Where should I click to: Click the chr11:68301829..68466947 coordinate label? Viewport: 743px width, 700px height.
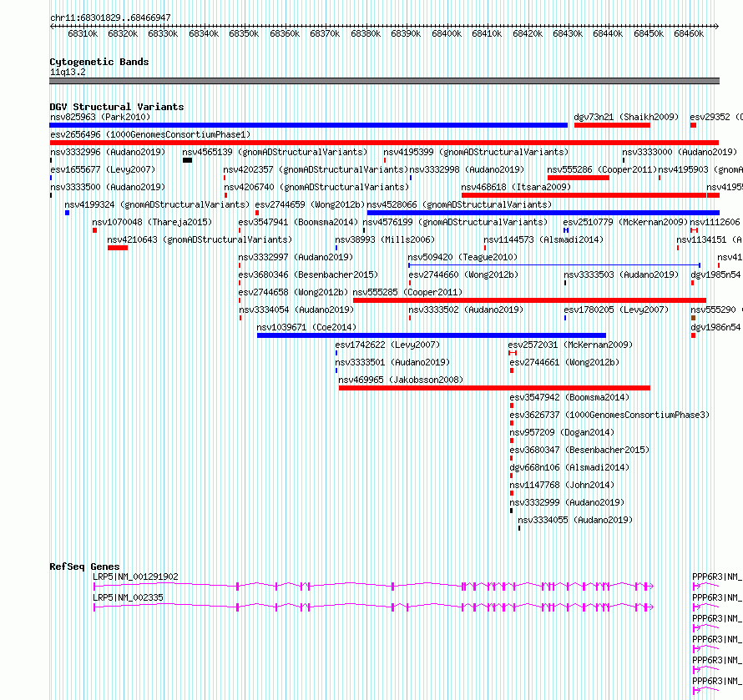[110, 18]
